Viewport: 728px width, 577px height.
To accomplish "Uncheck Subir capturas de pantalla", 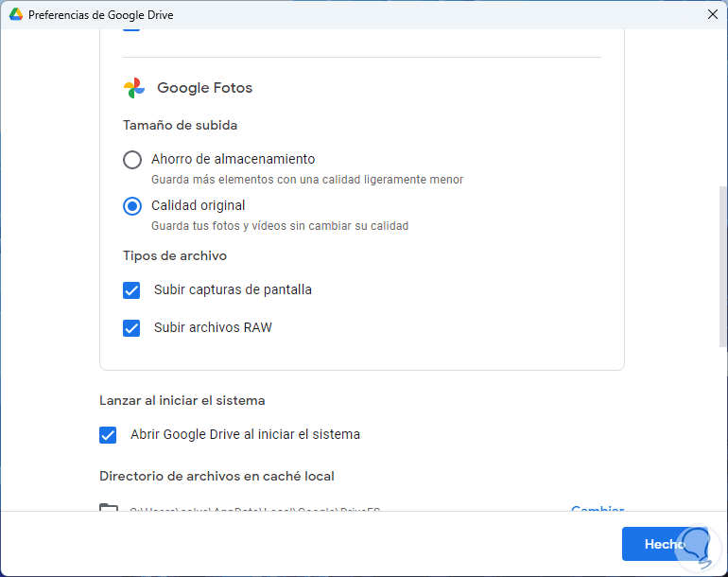I will tap(132, 290).
